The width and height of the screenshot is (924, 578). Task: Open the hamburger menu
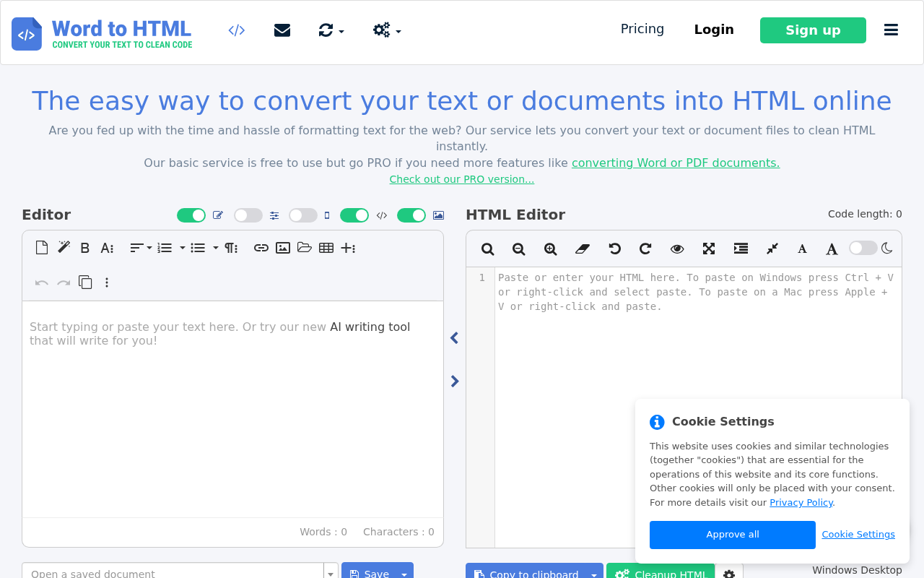pos(892,30)
